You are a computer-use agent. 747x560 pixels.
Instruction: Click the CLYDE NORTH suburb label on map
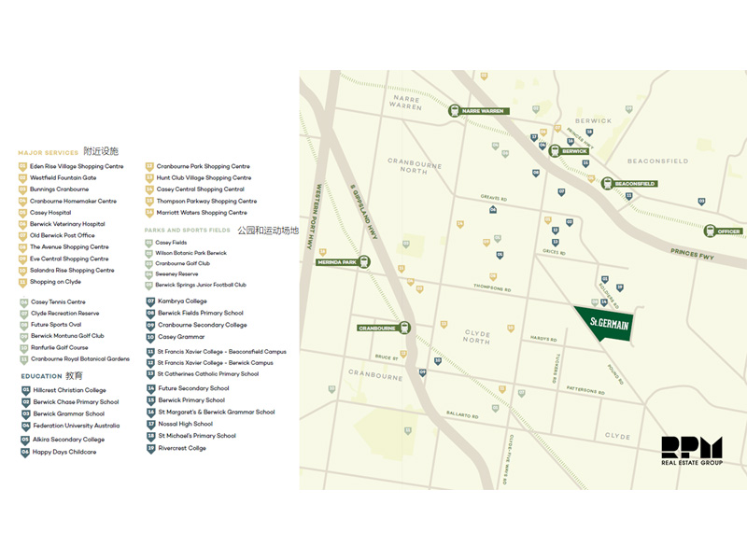pyautogui.click(x=476, y=337)
